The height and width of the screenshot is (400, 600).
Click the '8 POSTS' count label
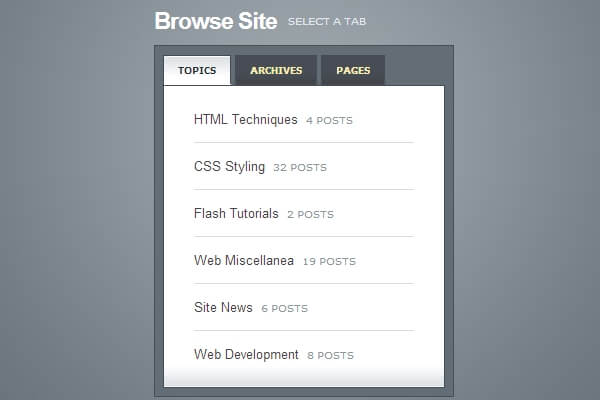330,356
